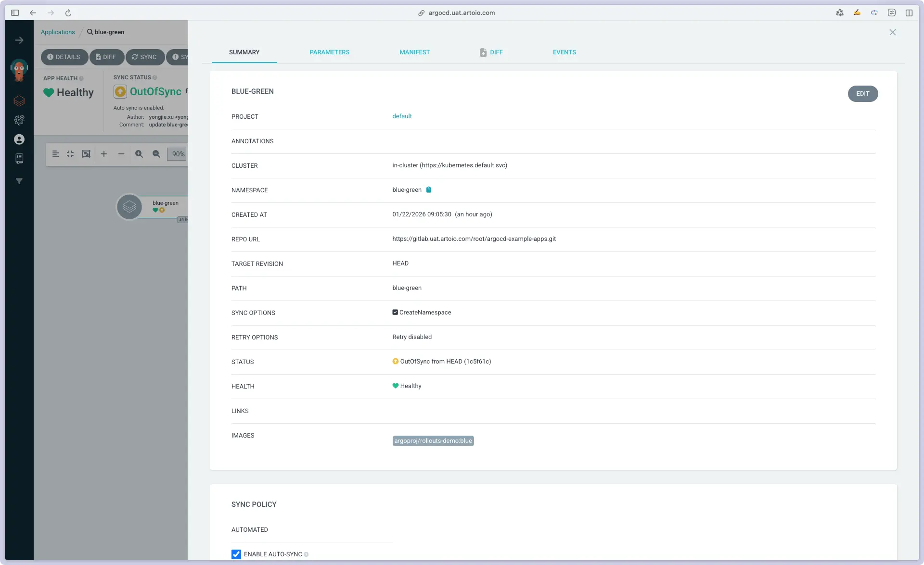This screenshot has height=565, width=924.
Task: Click zoom in magnifier icon
Action: click(139, 154)
